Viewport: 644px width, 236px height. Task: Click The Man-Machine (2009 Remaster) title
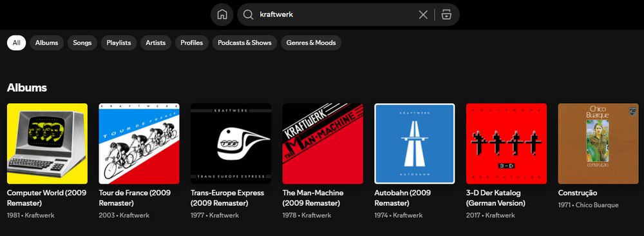[313, 198]
